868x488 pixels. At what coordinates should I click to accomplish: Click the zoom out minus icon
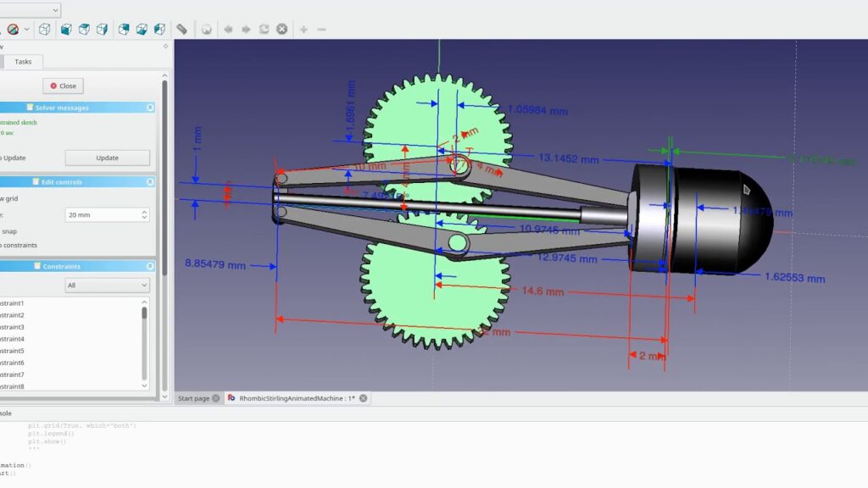coord(322,29)
